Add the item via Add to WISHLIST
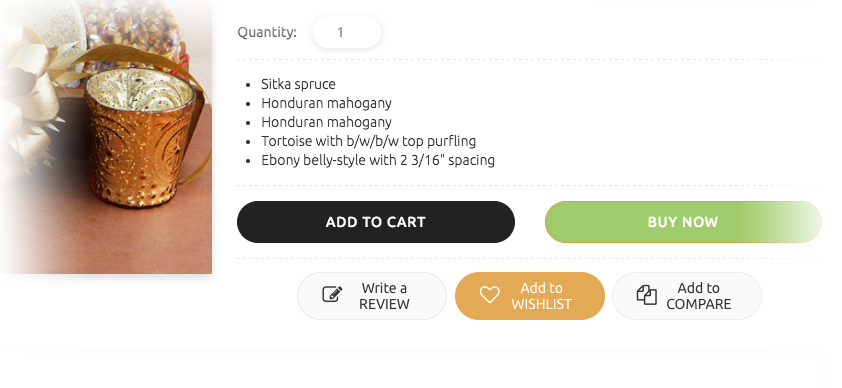Screen dimensions: 842x388 pyautogui.click(x=529, y=296)
